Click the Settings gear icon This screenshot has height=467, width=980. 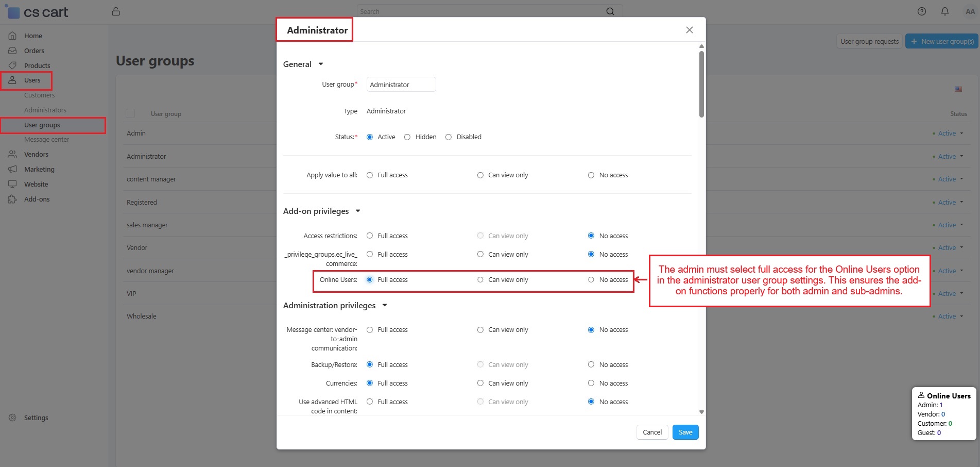click(12, 418)
